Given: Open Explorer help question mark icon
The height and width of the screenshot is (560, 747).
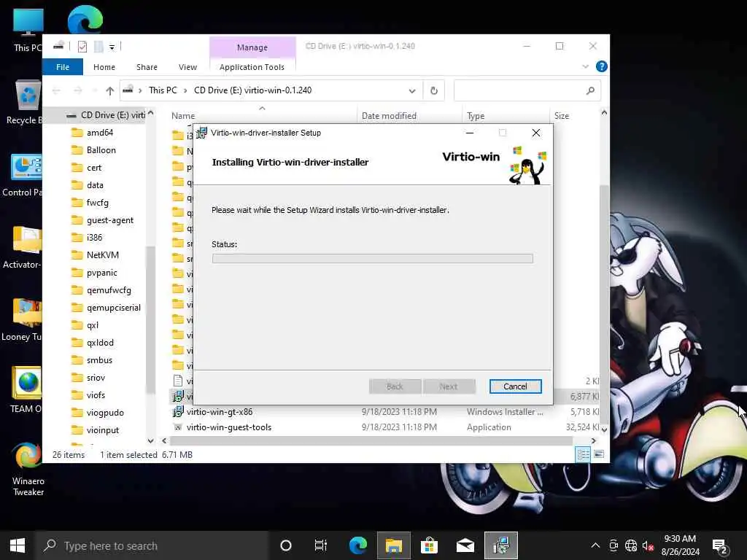Looking at the screenshot, I should [601, 66].
